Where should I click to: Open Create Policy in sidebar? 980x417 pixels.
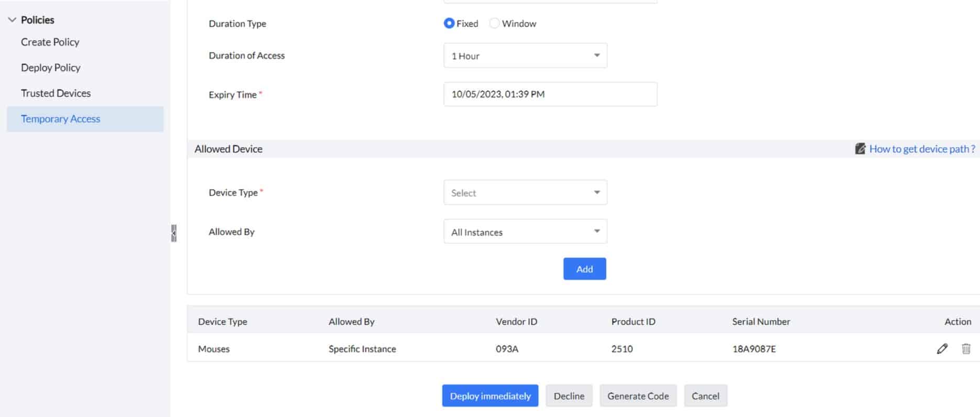tap(50, 42)
